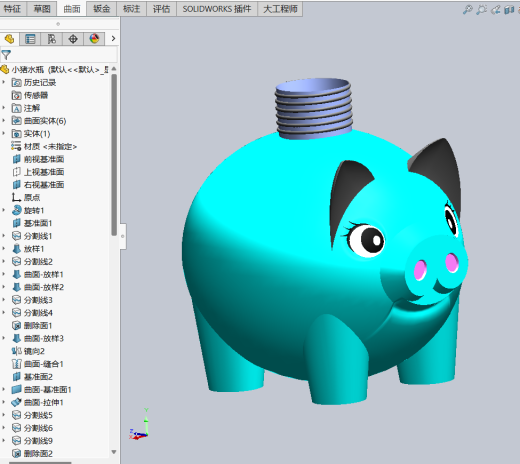Image resolution: width=520 pixels, height=464 pixels.
Task: Click the zoom to fit magnifier icon
Action: 468,10
